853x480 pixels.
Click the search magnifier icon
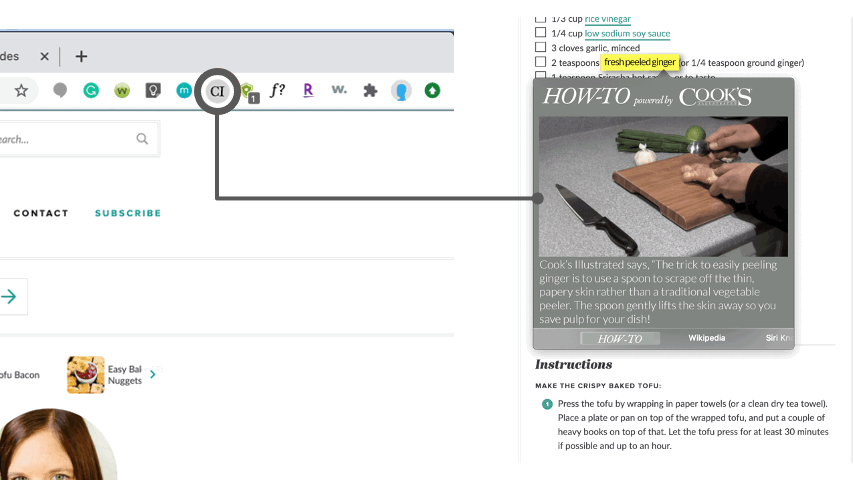[x=142, y=139]
